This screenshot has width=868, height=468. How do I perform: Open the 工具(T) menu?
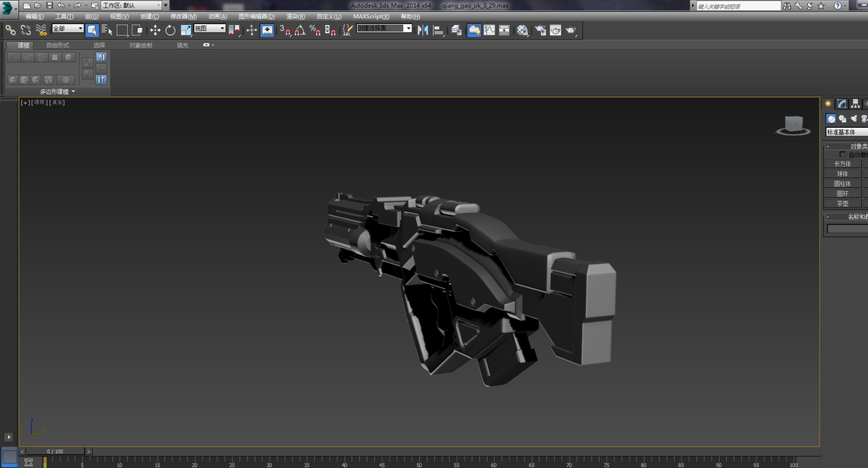[x=64, y=16]
